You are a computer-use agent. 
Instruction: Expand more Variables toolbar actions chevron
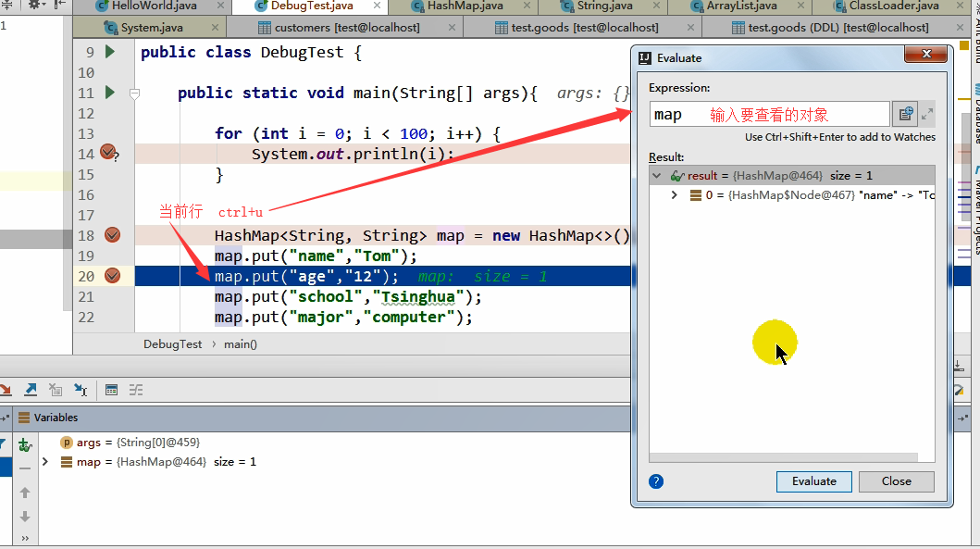tap(25, 538)
